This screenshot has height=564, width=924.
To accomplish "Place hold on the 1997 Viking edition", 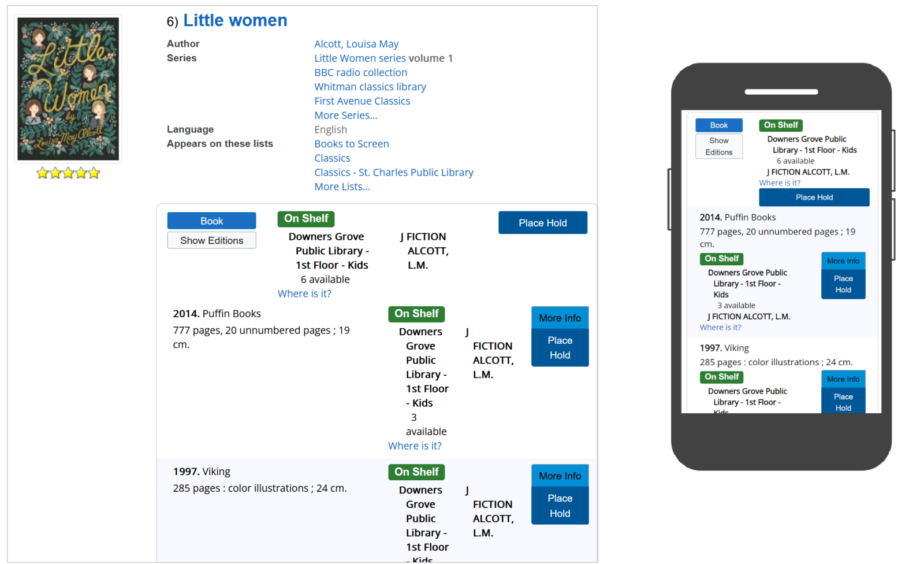I will click(560, 506).
